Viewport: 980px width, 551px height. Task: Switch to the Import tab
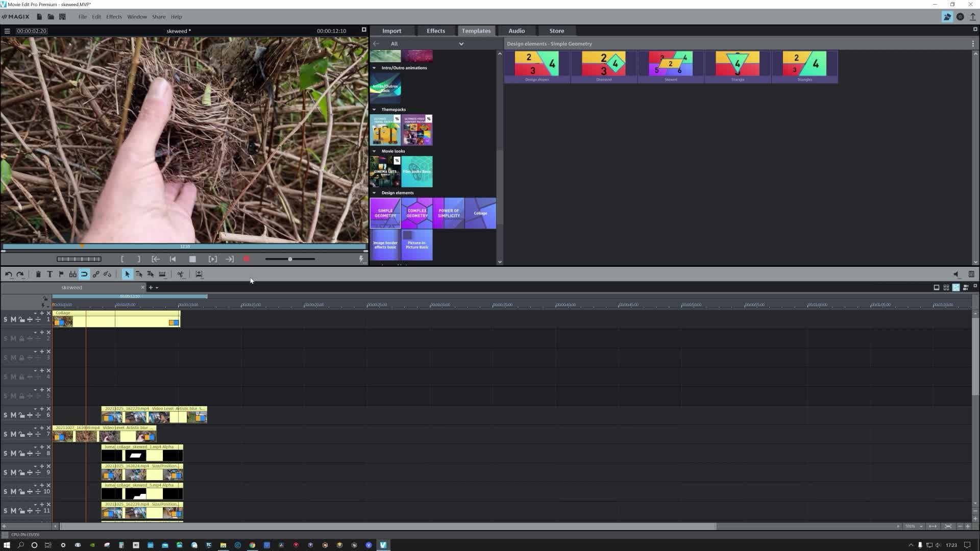(392, 31)
